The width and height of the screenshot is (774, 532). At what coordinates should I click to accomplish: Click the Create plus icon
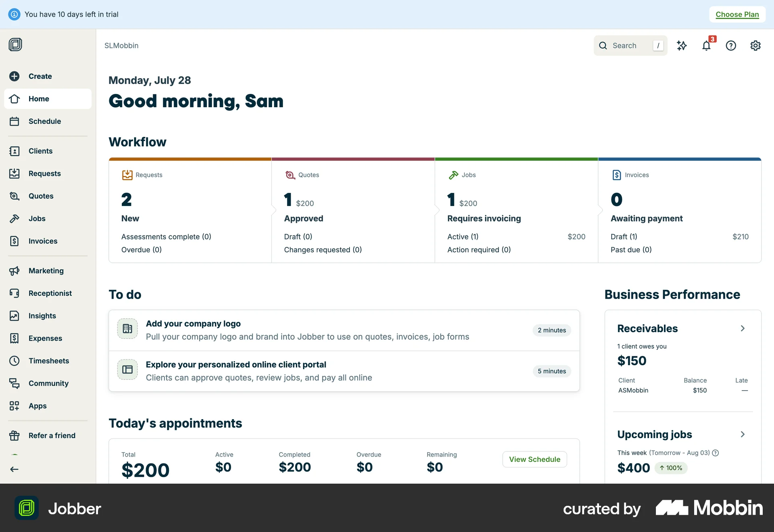click(x=15, y=76)
